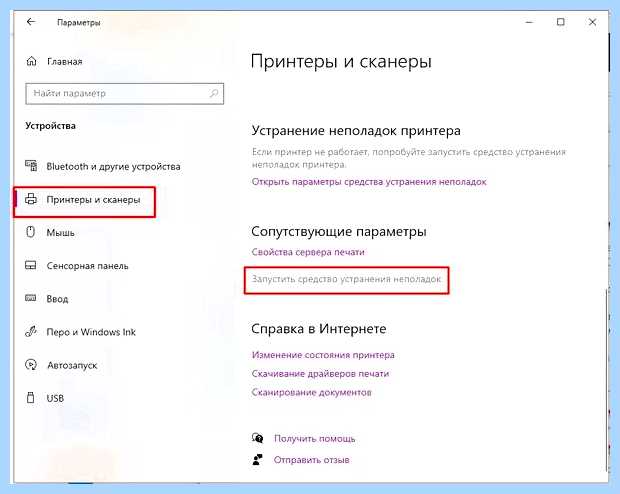Click the Устройства sidebar heading
Screen dimensions: 620x494
coord(50,126)
